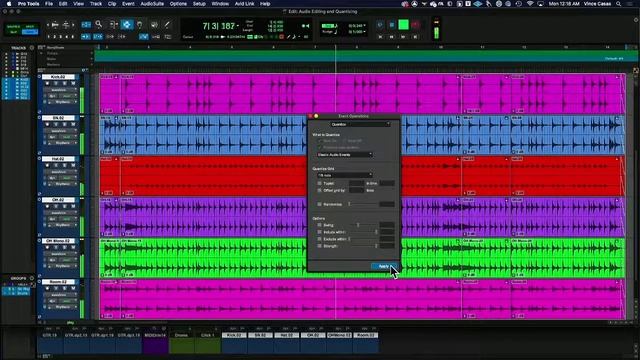Open the SN.02 elastic audio plugin selector
Screen dimensions: 640x360
tap(62, 143)
